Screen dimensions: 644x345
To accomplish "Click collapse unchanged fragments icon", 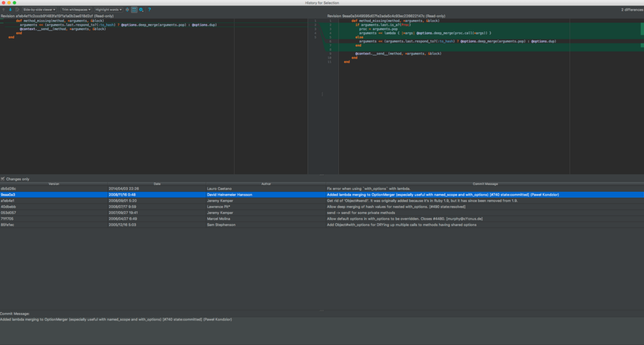I will [x=127, y=9].
